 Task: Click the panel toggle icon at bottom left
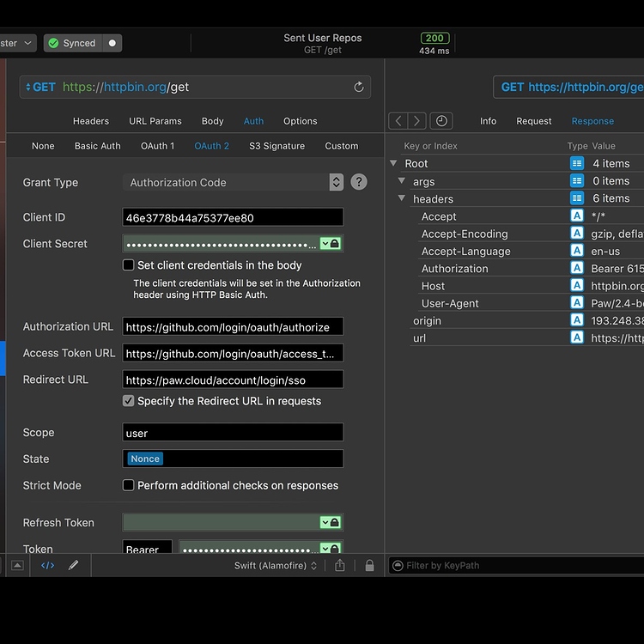click(x=17, y=566)
